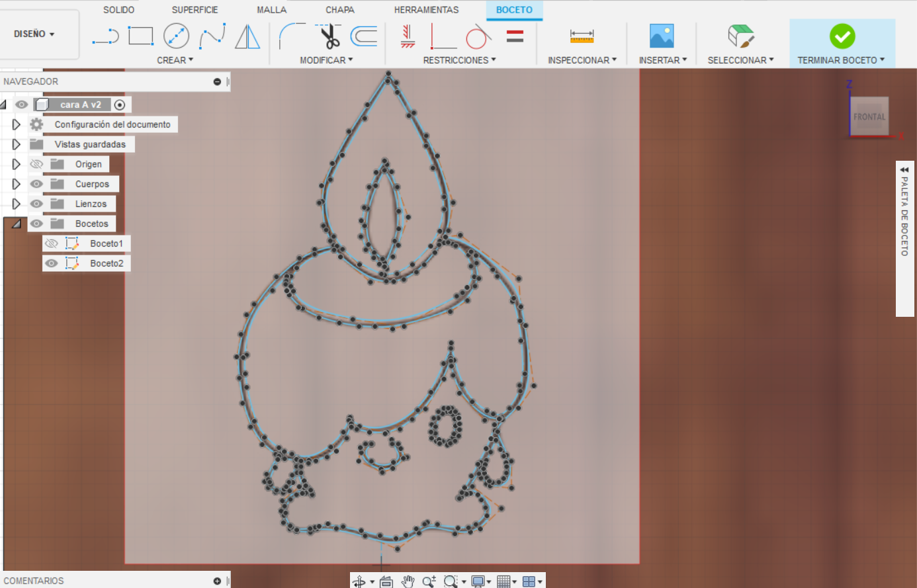The image size is (917, 588).
Task: Click the Viewports layout icon
Action: (529, 581)
